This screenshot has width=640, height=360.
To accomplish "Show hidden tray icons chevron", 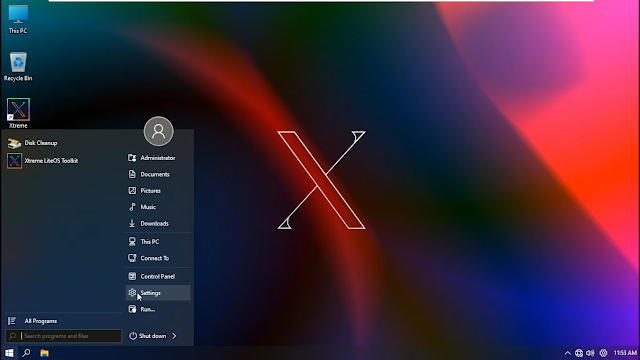I will (x=568, y=353).
